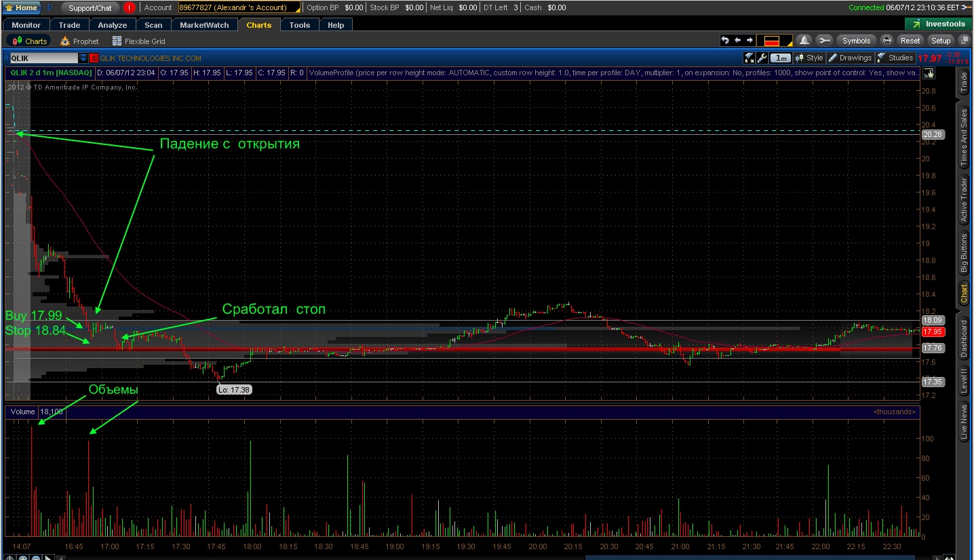Viewport: 974px width, 560px height.
Task: Open the Times And Sales side tab
Action: pos(964,138)
